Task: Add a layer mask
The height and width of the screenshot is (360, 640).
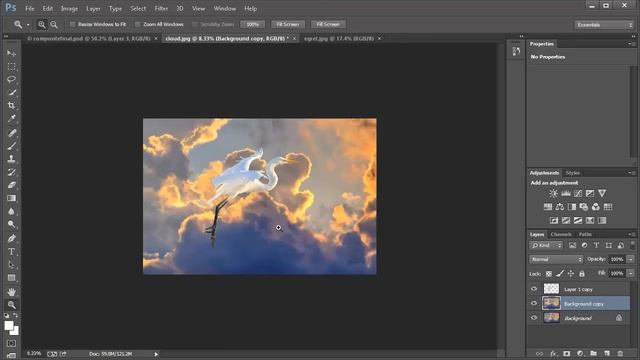Action: (x=567, y=353)
